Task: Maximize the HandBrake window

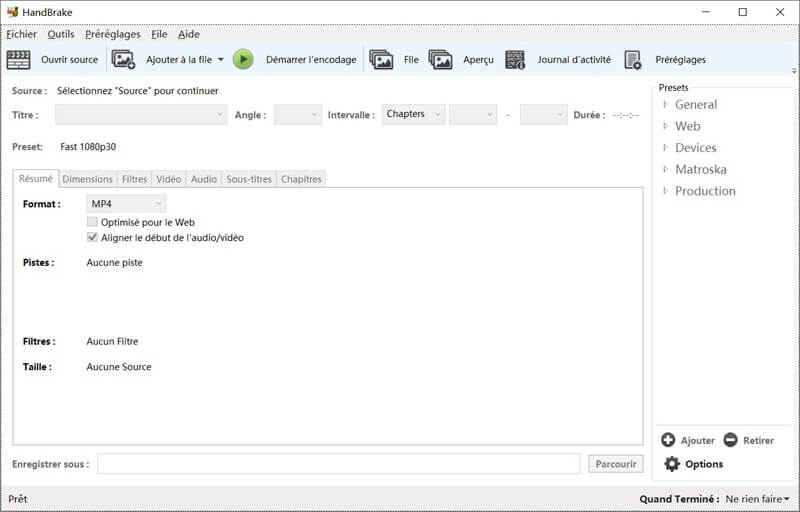Action: tap(743, 12)
